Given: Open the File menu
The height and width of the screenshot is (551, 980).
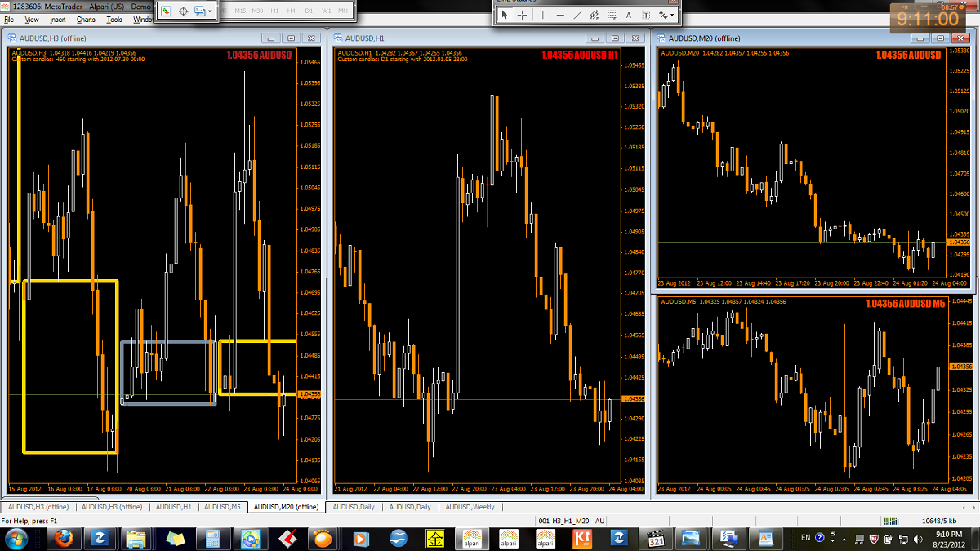Looking at the screenshot, I should (x=9, y=19).
